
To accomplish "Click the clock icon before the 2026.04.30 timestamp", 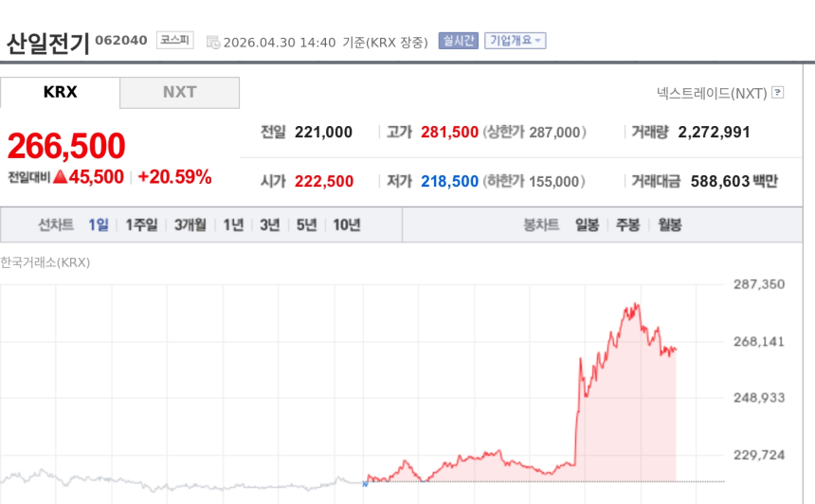I will (x=213, y=42).
